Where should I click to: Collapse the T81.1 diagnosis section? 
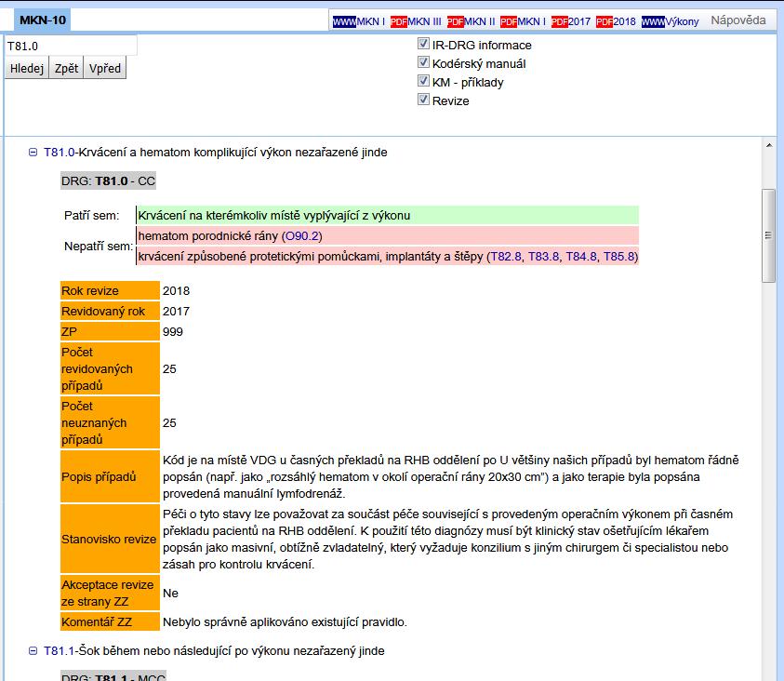[33, 651]
